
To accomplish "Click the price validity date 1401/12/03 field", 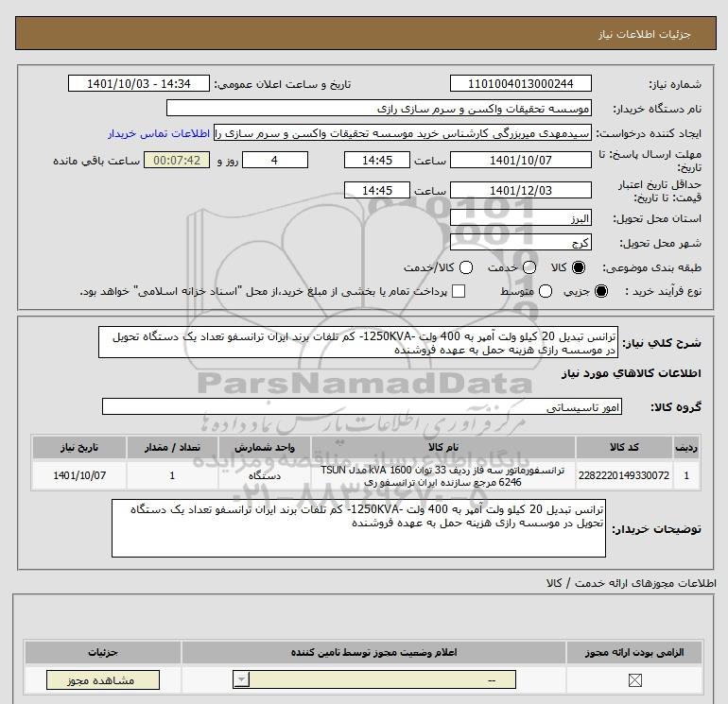I will coord(520,190).
